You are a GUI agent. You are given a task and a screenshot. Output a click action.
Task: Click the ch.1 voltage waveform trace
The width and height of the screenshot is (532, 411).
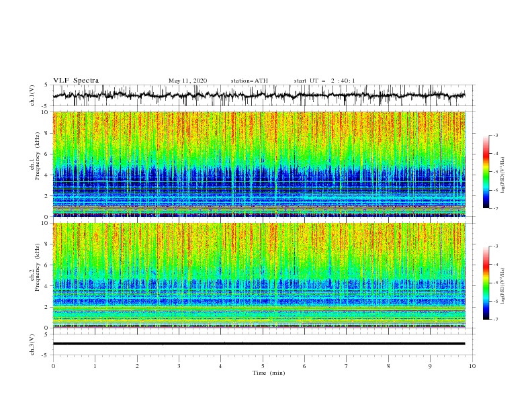259,95
